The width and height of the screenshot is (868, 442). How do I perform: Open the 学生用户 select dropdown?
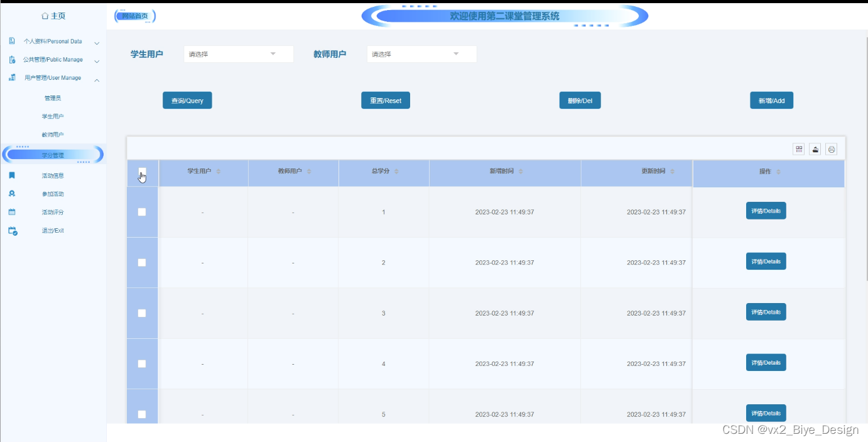click(239, 54)
